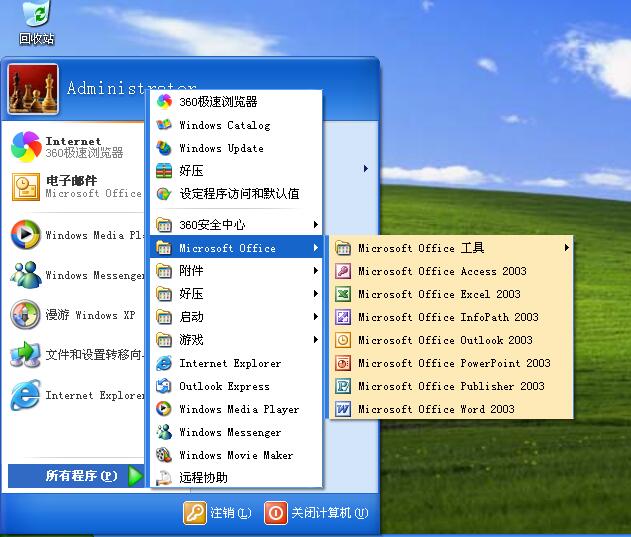Open pinned Internet 360极速浏览器 icon
The height and width of the screenshot is (537, 631).
click(26, 147)
